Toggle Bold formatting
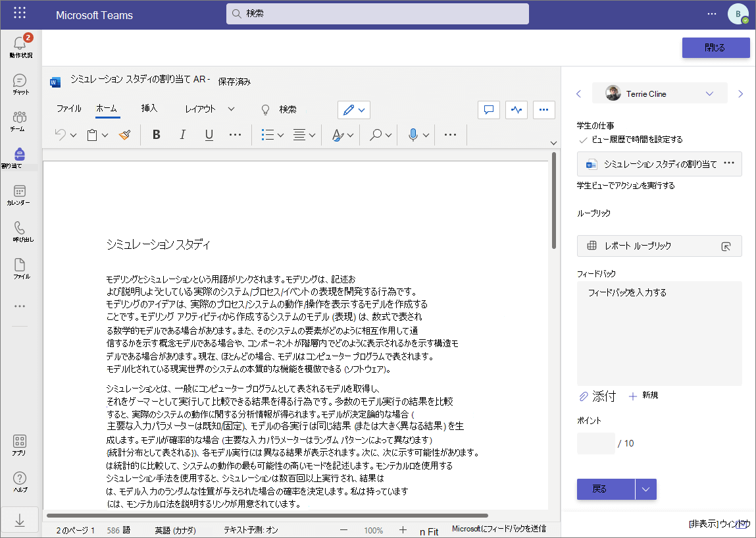Viewport: 756px width, 538px height. click(156, 134)
